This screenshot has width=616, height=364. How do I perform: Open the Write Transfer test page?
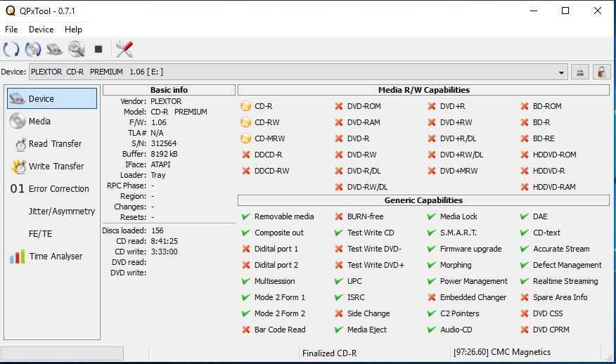pyautogui.click(x=52, y=166)
